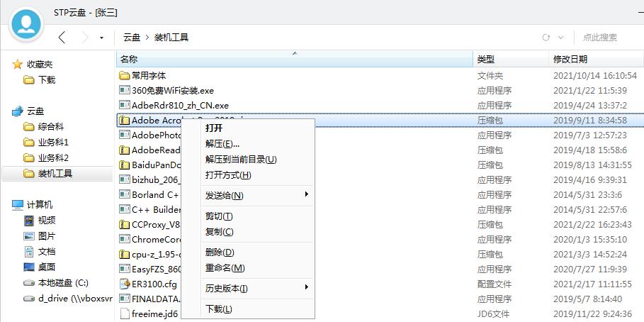The width and height of the screenshot is (644, 322).
Task: Select the 常用字体 folder name
Action: 149,76
